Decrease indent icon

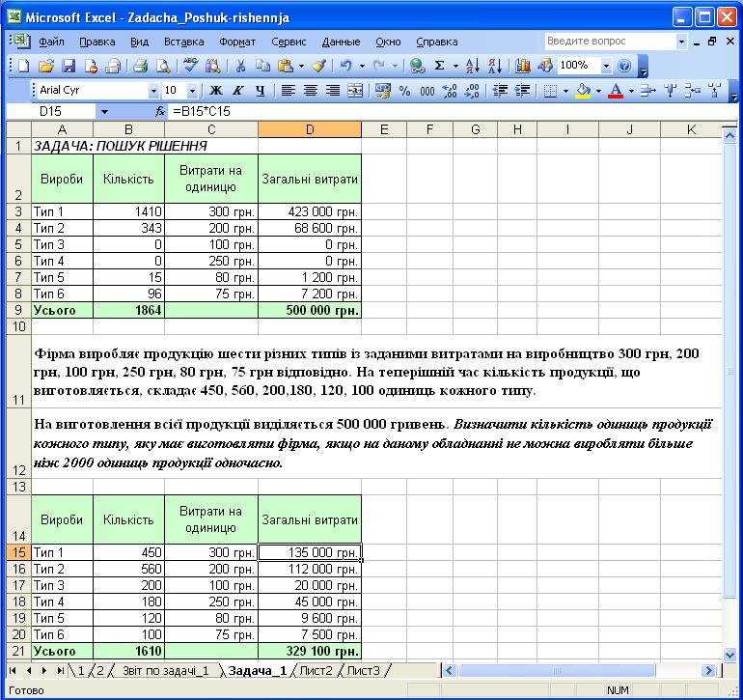500,90
